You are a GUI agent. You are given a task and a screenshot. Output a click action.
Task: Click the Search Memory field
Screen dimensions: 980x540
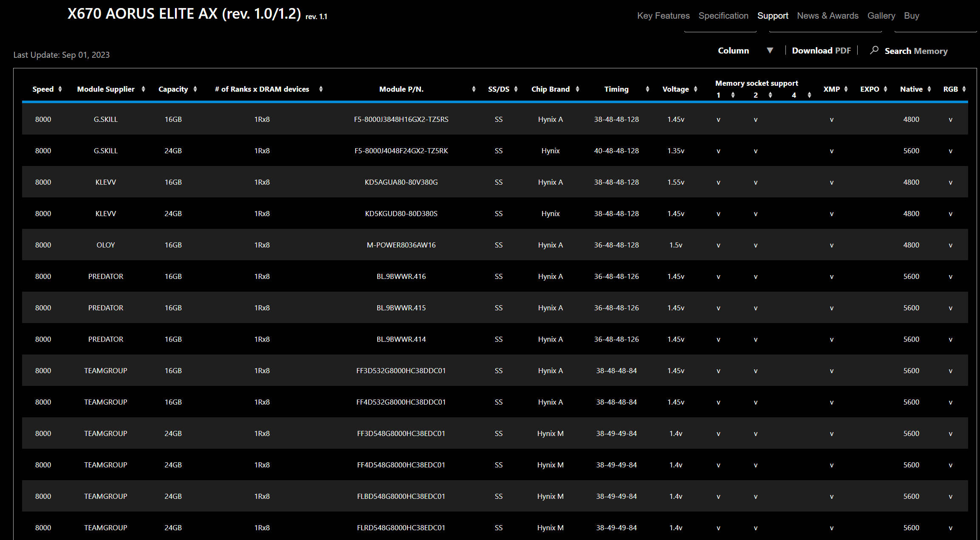pos(916,51)
